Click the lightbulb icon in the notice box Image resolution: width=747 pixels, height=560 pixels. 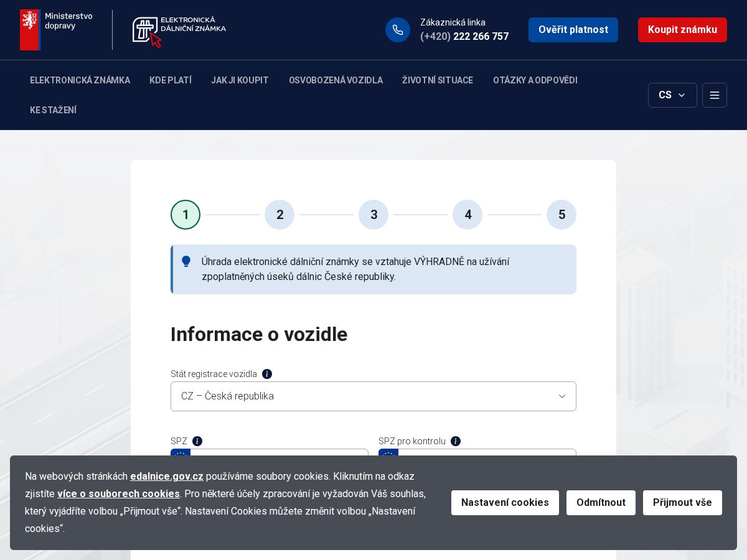(x=186, y=261)
